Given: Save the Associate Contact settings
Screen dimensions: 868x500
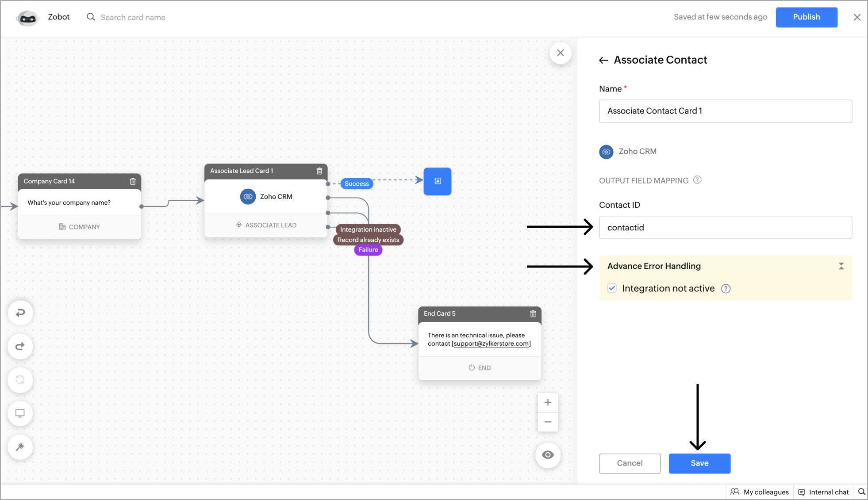Looking at the screenshot, I should (699, 463).
